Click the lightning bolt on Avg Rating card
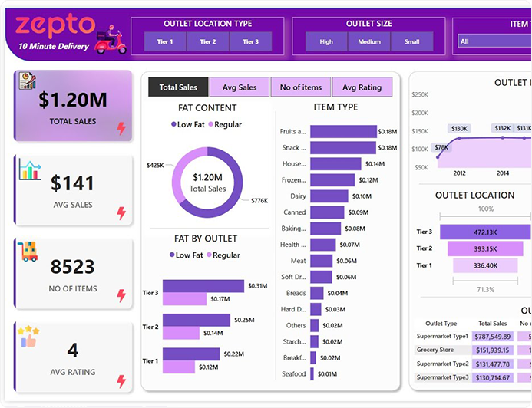The height and width of the screenshot is (408, 532). 121,380
